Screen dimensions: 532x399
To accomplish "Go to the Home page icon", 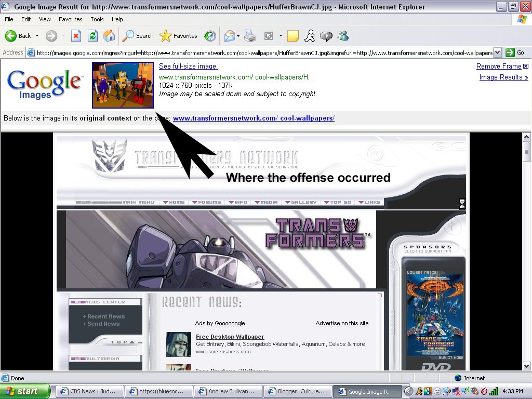I will (x=109, y=36).
